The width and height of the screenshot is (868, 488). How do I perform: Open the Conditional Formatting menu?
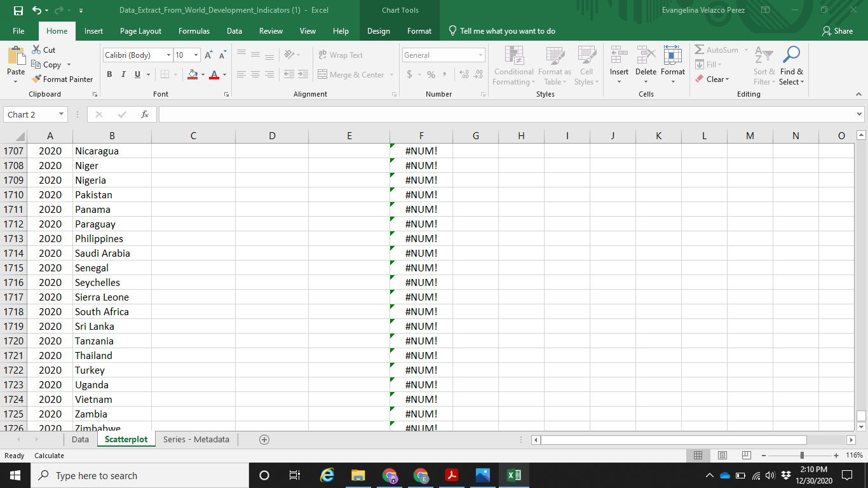tap(513, 66)
